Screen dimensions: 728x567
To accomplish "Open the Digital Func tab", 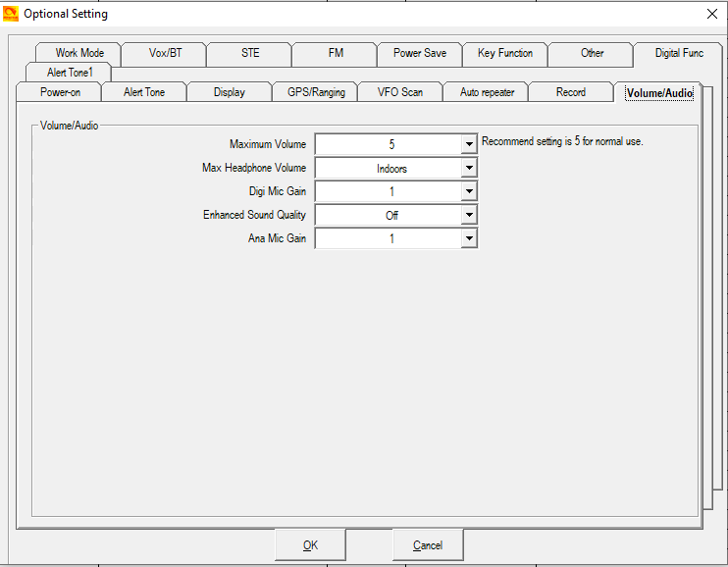I will point(679,53).
